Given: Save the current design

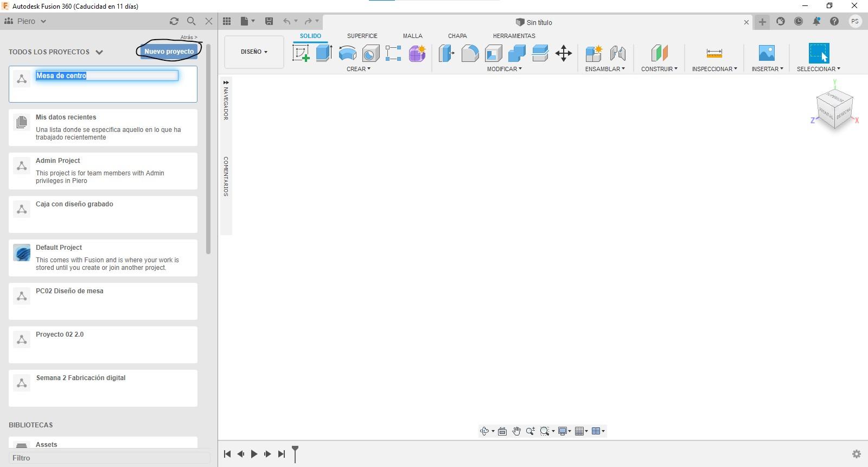Looking at the screenshot, I should coord(269,21).
